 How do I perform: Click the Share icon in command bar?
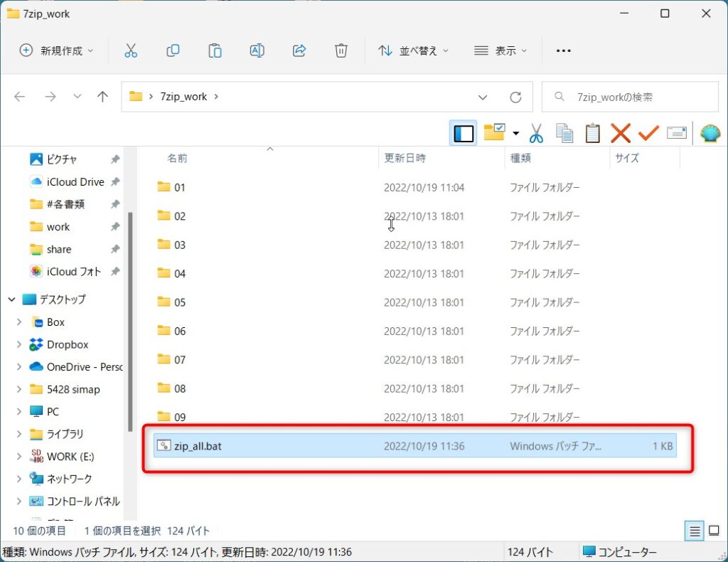[x=299, y=51]
